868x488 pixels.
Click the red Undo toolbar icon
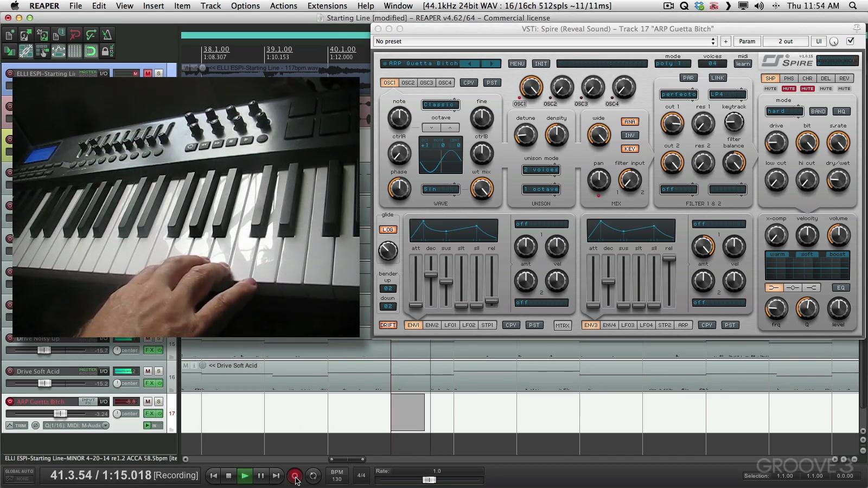click(x=75, y=35)
